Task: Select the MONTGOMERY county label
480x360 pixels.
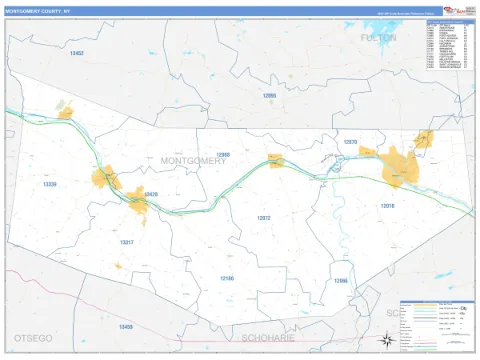Action: tap(193, 161)
